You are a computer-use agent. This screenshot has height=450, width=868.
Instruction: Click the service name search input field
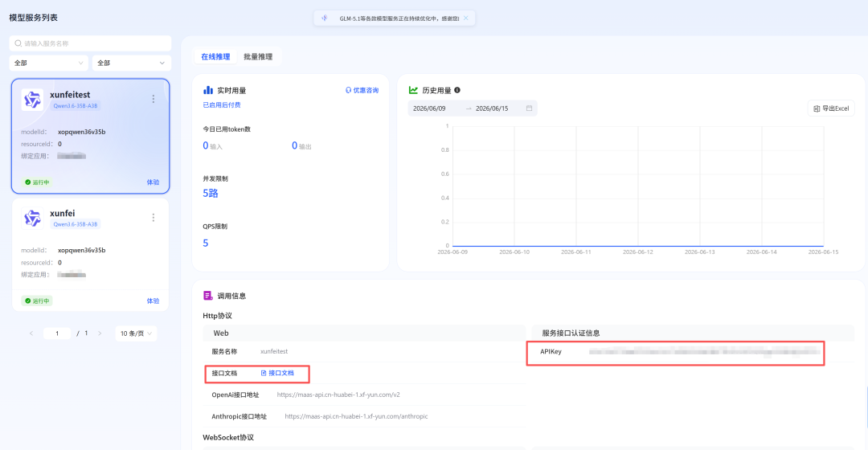pyautogui.click(x=90, y=43)
